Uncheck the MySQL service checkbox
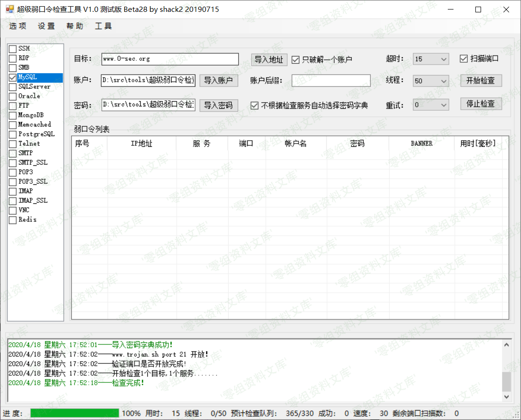Screen dimensions: 521x420 pyautogui.click(x=13, y=77)
